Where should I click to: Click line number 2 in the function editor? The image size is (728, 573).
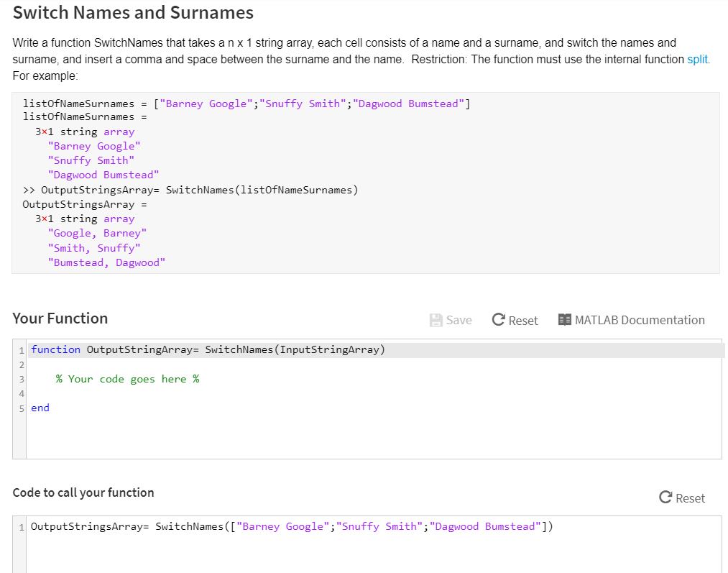(x=20, y=365)
